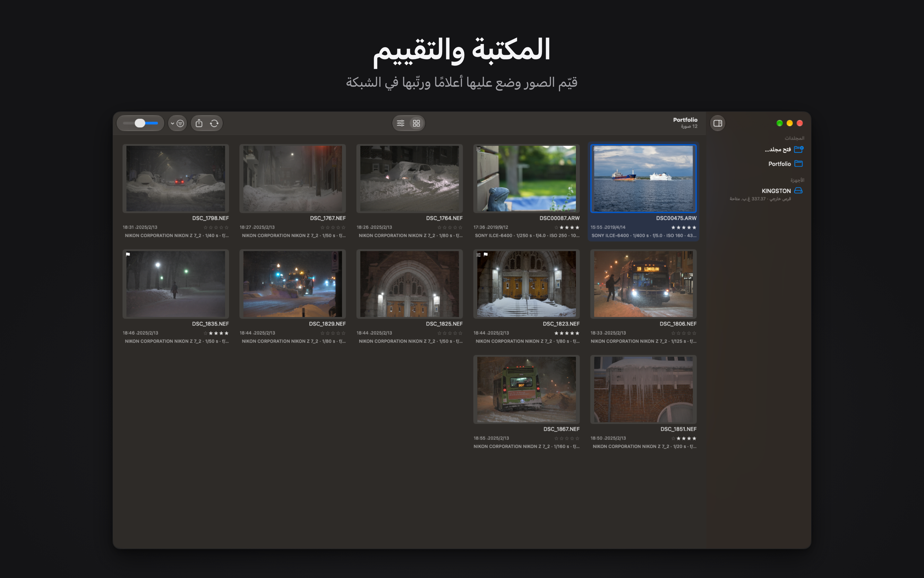Select the DSC00475.ARW ships thumbnail
Viewport: 924px width, 578px height.
643,179
